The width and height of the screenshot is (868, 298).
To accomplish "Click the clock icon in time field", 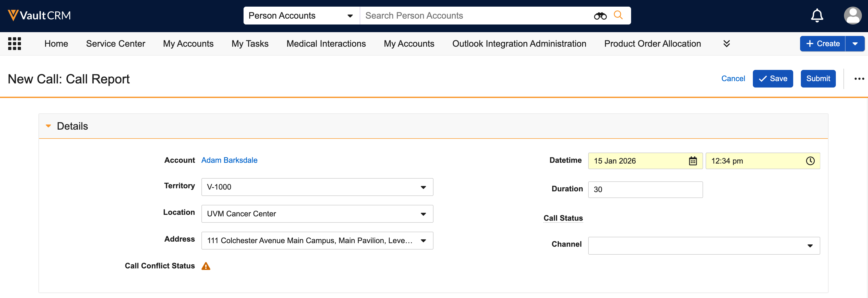I will coord(810,161).
